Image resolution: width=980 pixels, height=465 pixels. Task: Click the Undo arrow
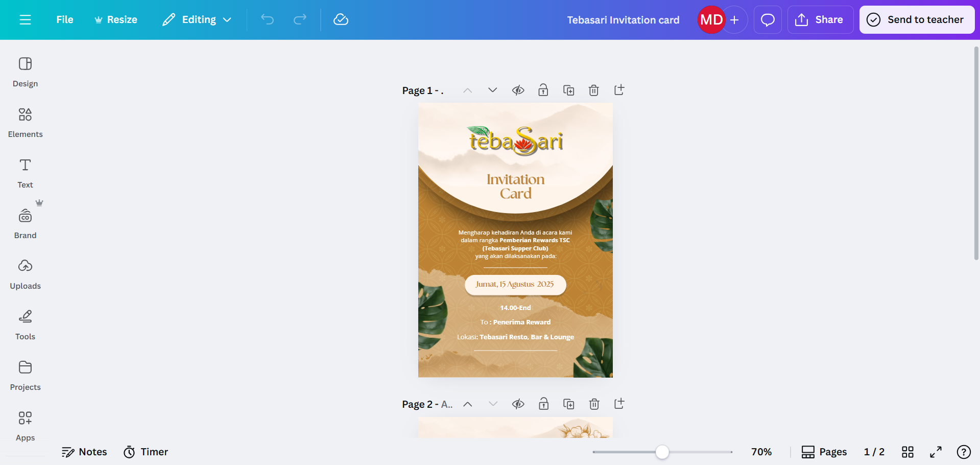pyautogui.click(x=268, y=19)
